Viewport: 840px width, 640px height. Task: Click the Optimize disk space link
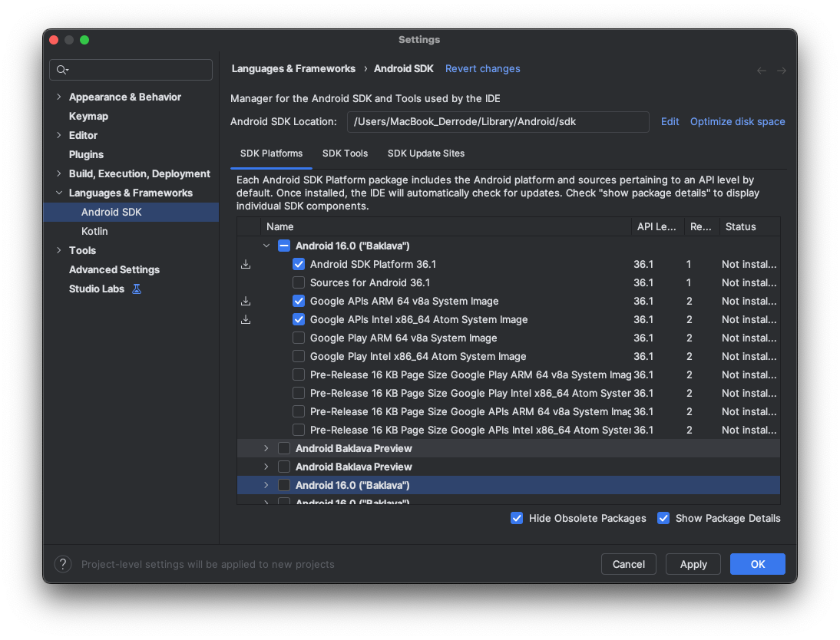pos(737,121)
